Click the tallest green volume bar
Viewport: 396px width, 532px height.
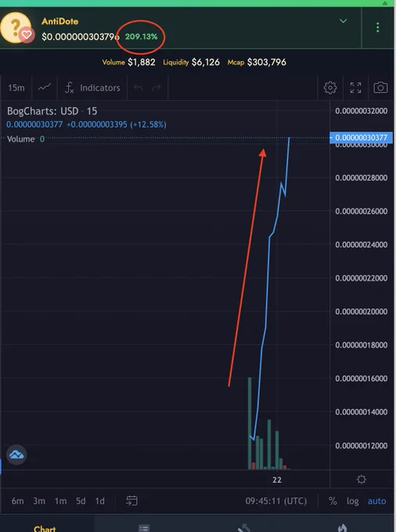[x=250, y=423]
